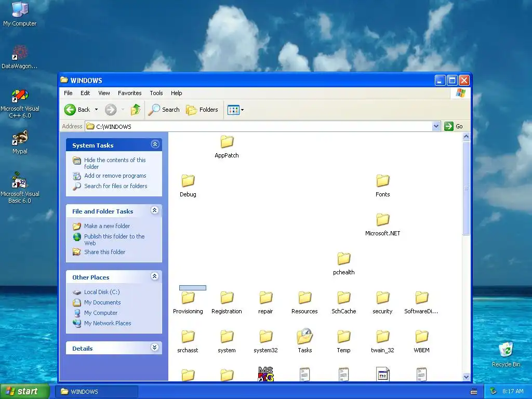The width and height of the screenshot is (532, 399).
Task: Open the View menu
Action: pos(104,93)
